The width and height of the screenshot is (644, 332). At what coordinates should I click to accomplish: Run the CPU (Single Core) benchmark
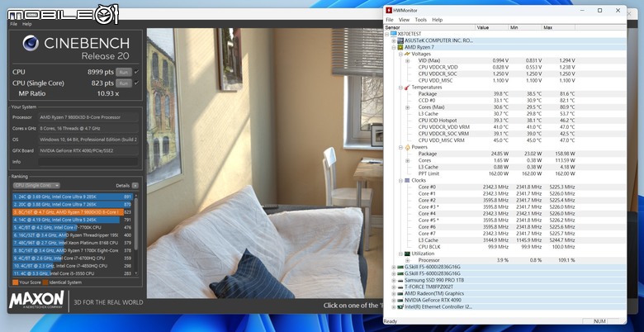[x=124, y=83]
